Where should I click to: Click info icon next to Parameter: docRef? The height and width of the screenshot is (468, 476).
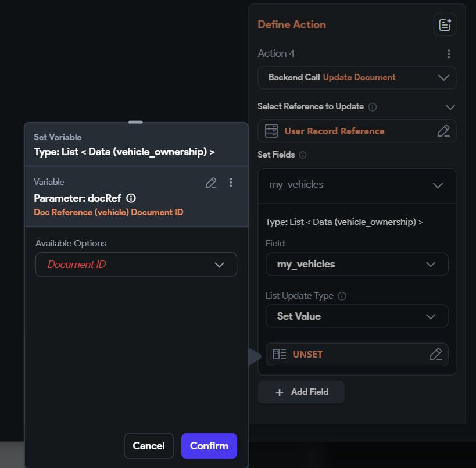tap(131, 198)
